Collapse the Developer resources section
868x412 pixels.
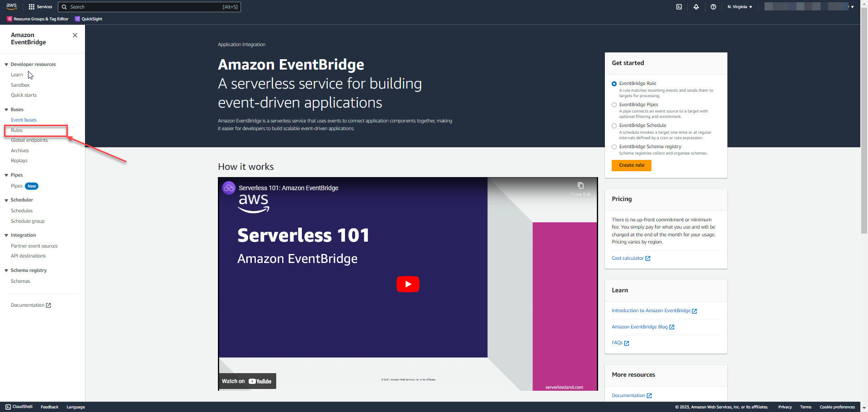tap(6, 65)
